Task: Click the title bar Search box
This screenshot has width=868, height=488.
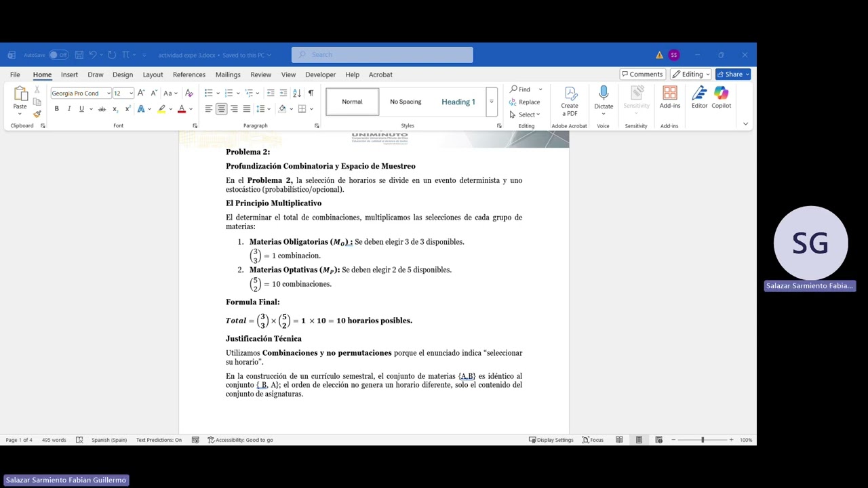Action: point(382,55)
